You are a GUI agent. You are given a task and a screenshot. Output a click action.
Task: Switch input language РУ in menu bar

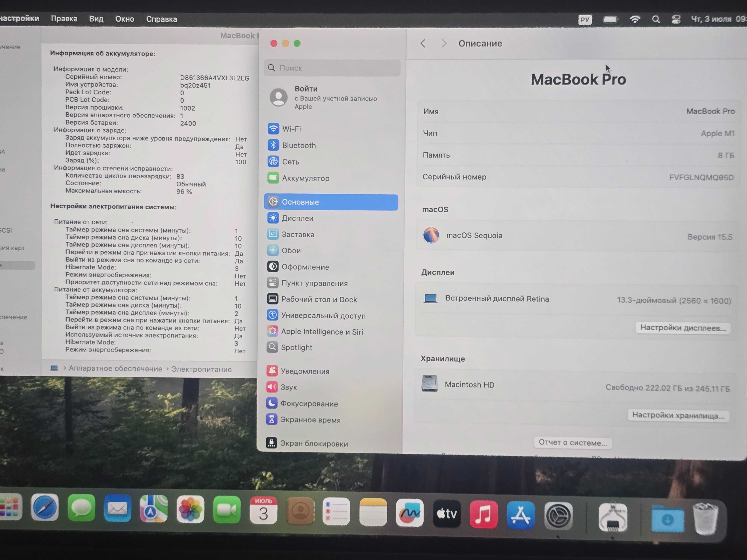[585, 20]
